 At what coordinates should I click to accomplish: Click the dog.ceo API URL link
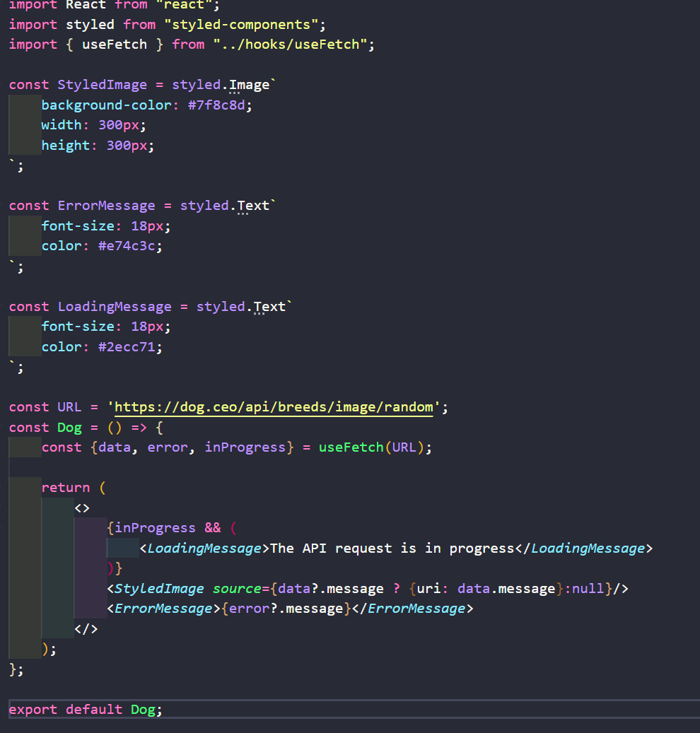[x=274, y=407]
